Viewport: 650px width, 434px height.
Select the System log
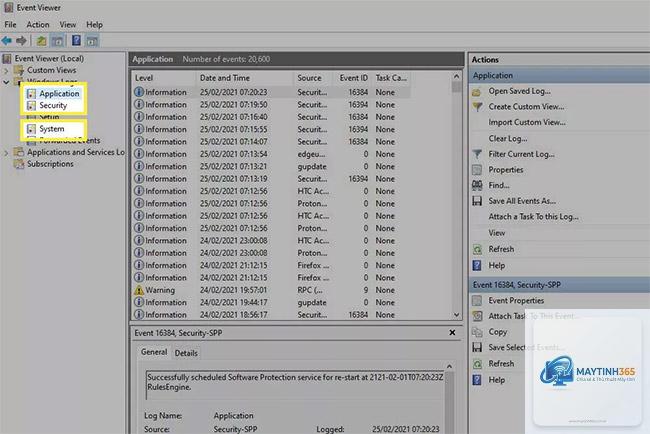coord(52,129)
